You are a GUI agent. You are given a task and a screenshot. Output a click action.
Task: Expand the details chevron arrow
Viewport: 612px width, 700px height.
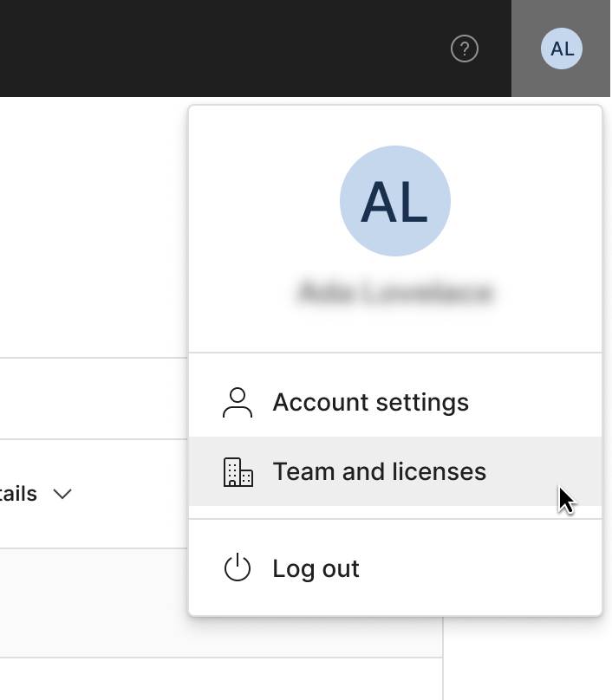click(62, 495)
